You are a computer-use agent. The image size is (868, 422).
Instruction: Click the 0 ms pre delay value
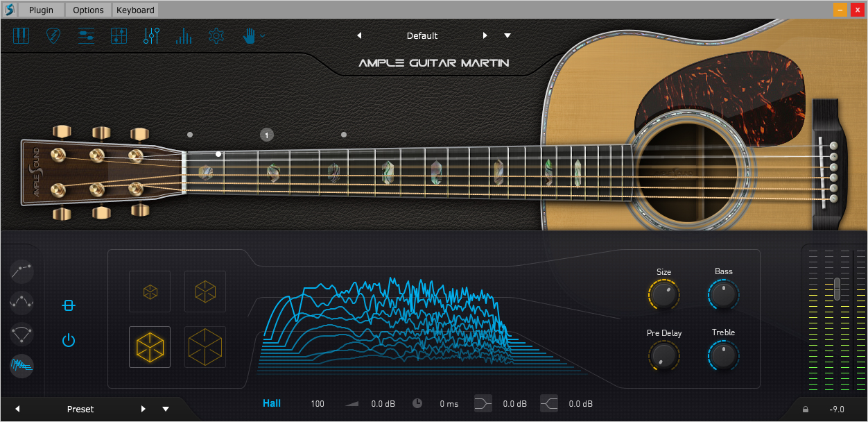pyautogui.click(x=449, y=404)
